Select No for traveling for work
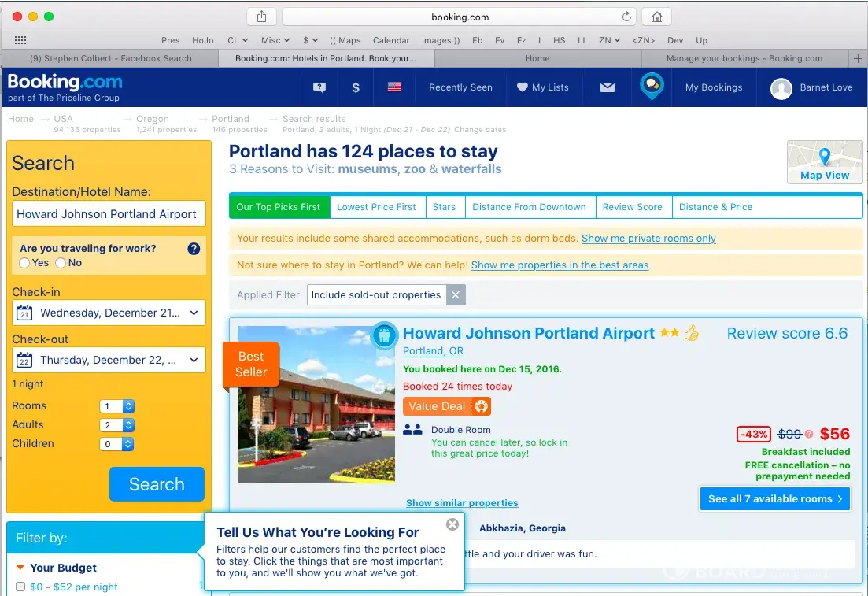The image size is (868, 596). [61, 263]
